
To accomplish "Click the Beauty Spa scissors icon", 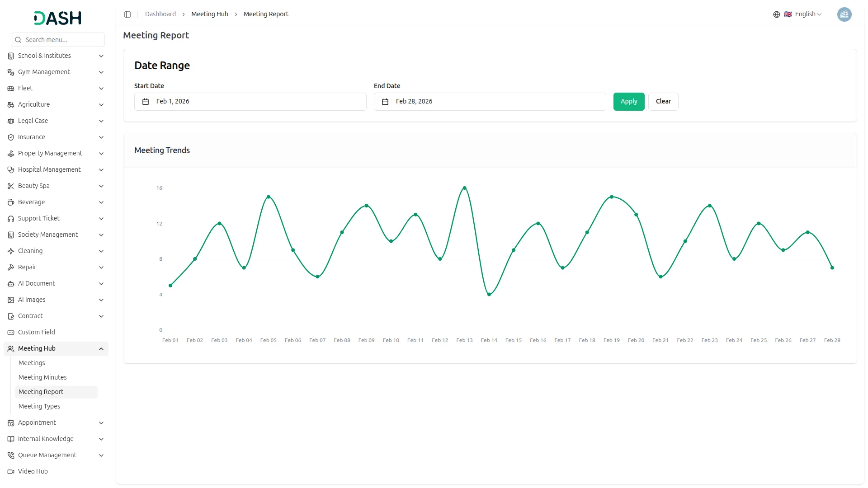I will coord(11,186).
